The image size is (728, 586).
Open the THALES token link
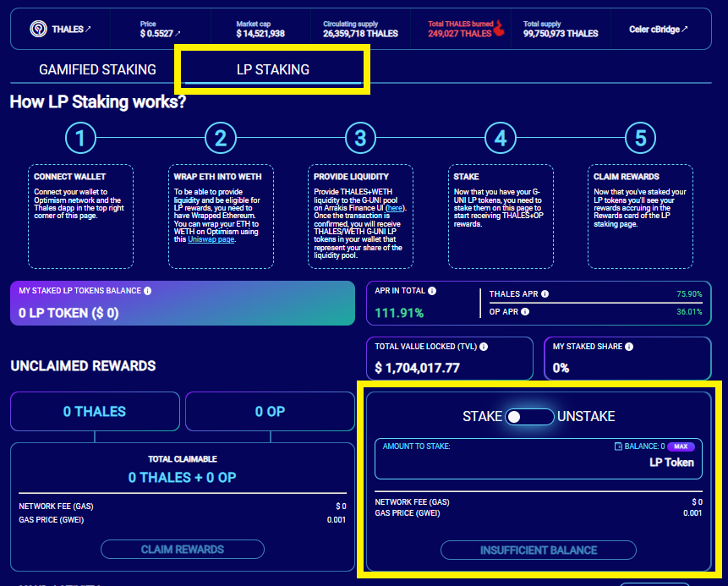click(71, 30)
